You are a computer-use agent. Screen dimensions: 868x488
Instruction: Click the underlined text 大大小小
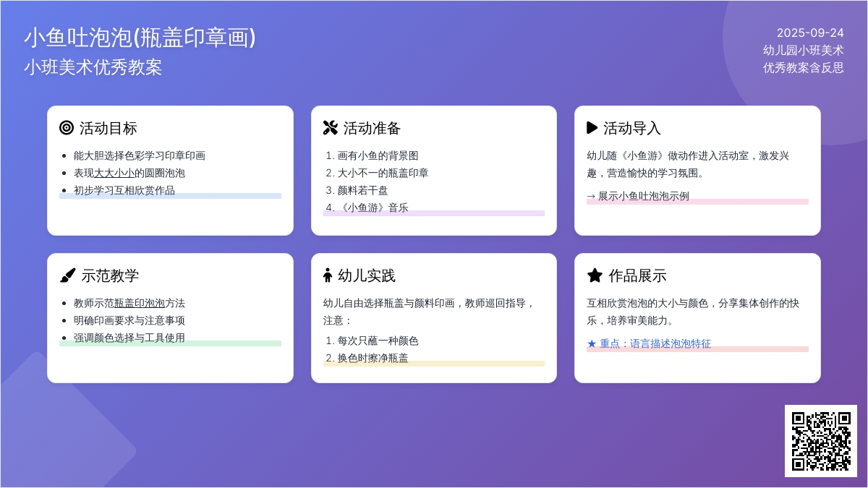114,173
